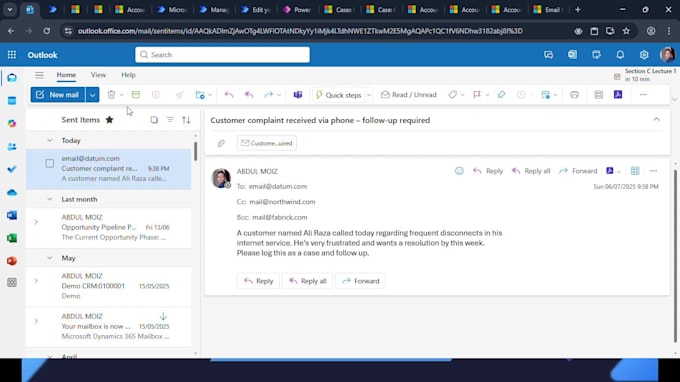Screen dimensions: 680x382
Task: Collapse the Last month group
Action: [50, 199]
